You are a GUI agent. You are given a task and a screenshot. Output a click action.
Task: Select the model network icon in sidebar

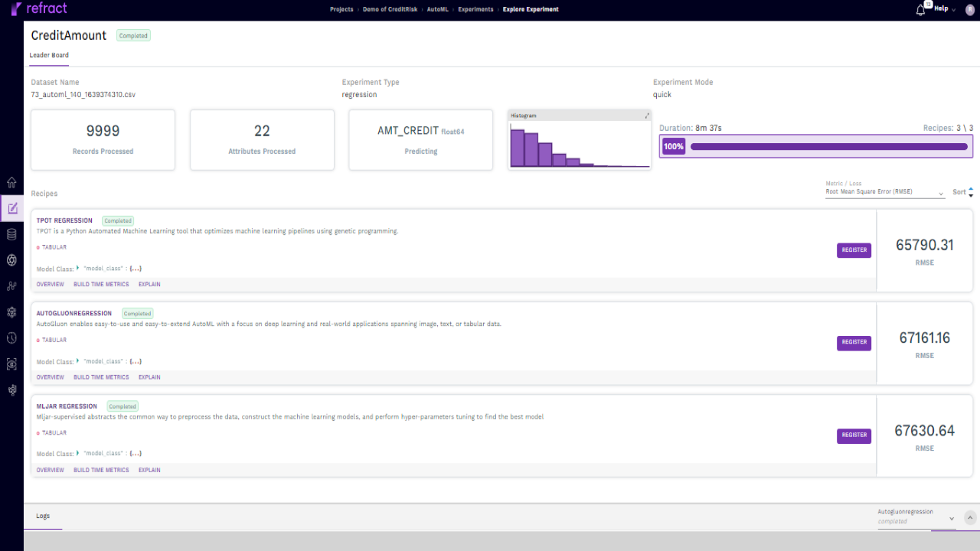(x=11, y=311)
